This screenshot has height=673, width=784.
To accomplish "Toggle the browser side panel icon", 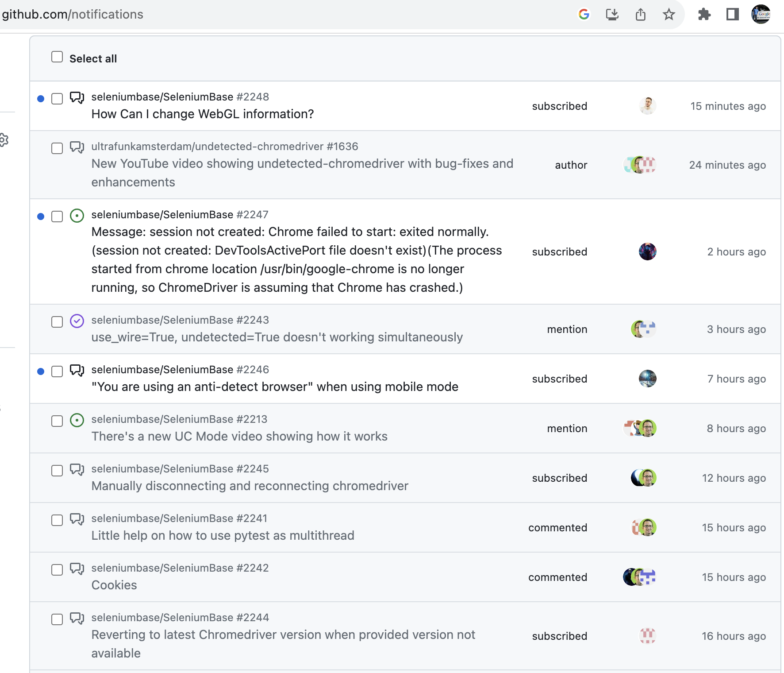I will pos(733,15).
